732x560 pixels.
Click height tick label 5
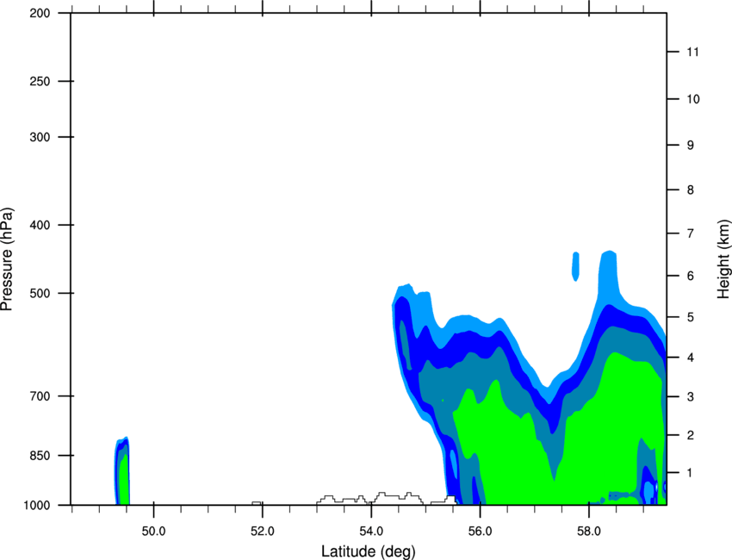(x=691, y=317)
